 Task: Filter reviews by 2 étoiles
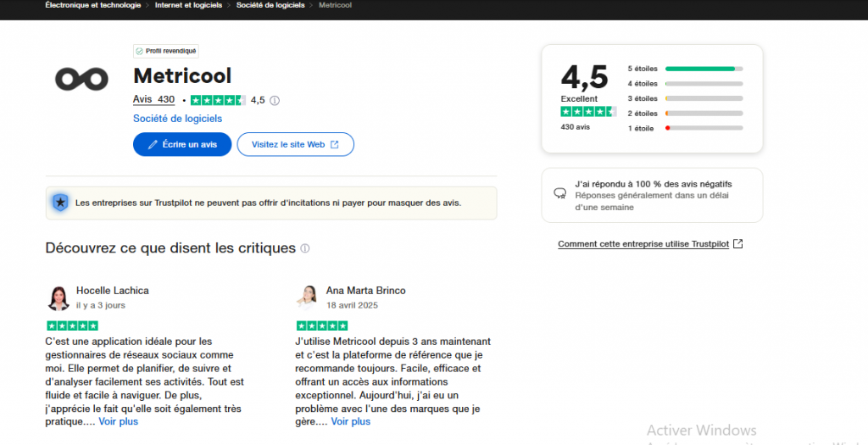[685, 114]
